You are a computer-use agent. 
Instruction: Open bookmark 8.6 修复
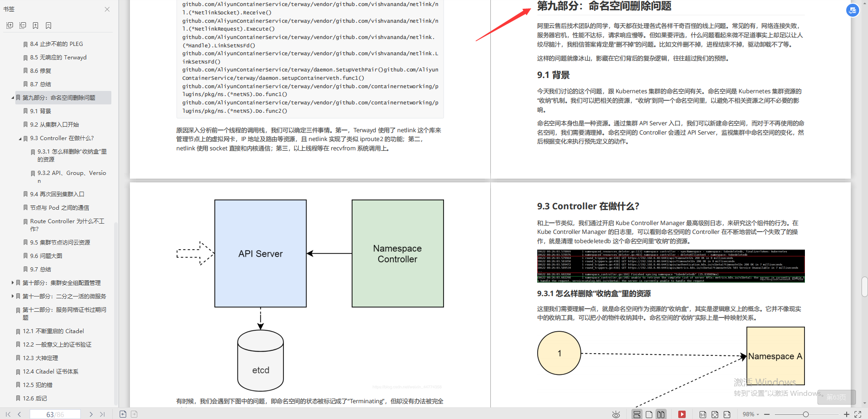point(40,71)
